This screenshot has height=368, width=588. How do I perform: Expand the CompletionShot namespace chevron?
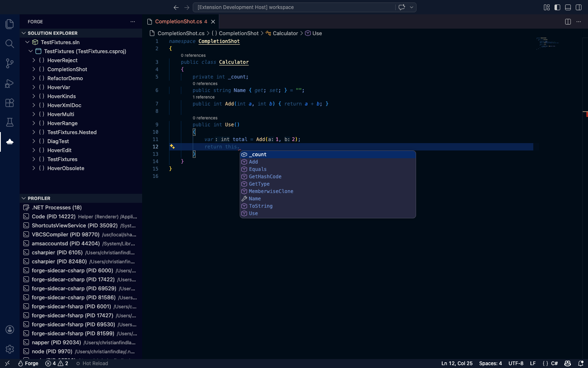point(34,69)
